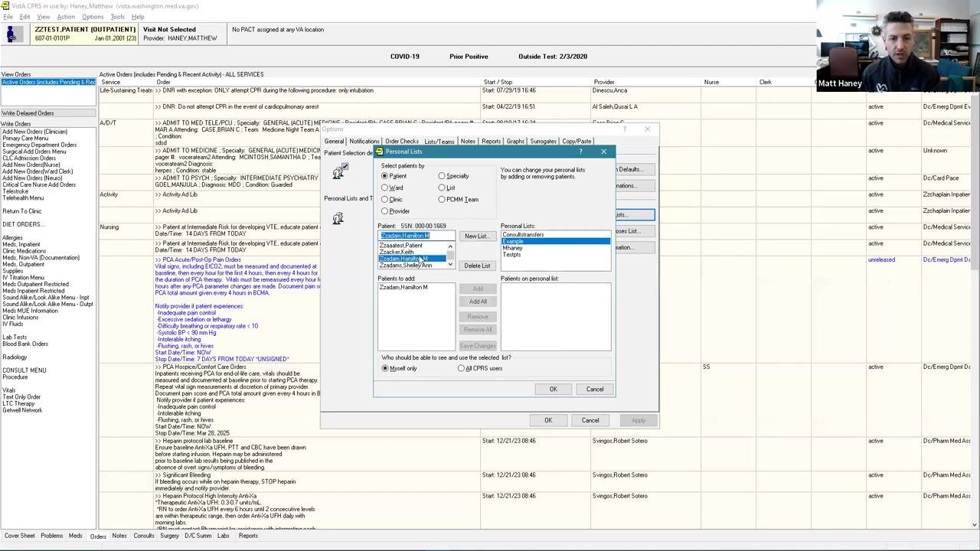
Task: Click Blood Bank Orders in Write Orders
Action: click(25, 344)
